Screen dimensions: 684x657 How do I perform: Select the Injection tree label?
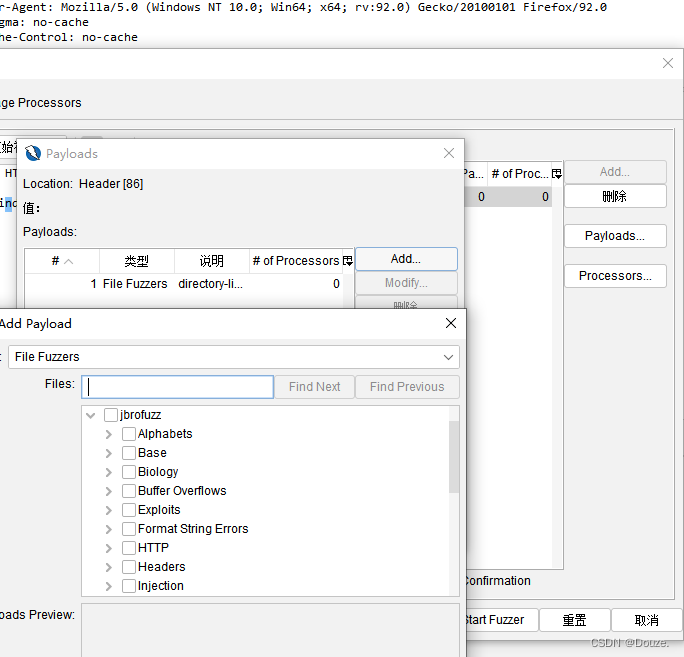(x=161, y=586)
